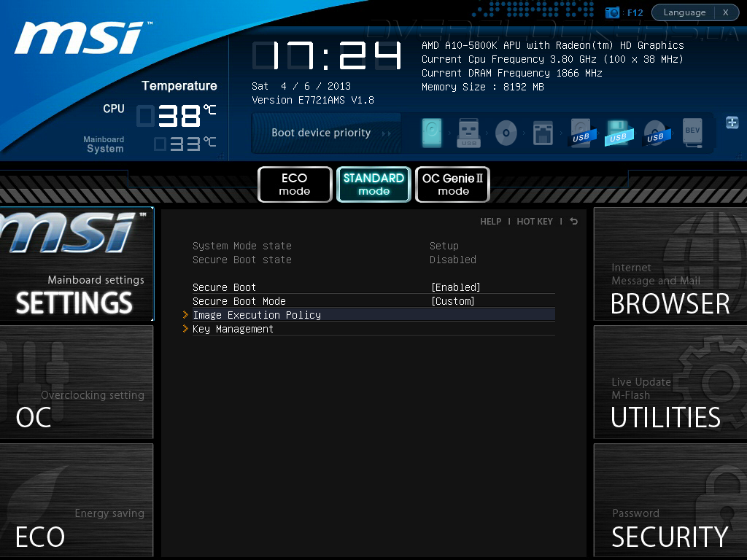Click the Secure Boot state label
This screenshot has height=560, width=747.
click(242, 260)
